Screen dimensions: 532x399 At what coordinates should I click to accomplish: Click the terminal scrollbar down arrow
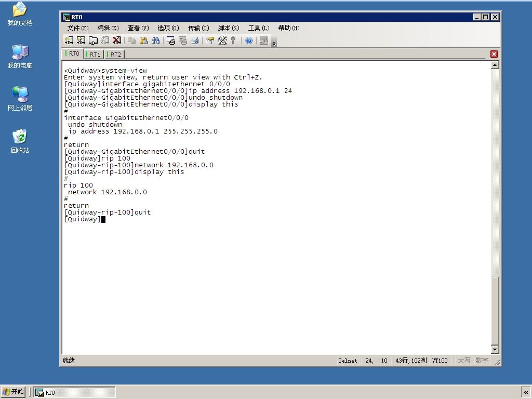click(495, 349)
